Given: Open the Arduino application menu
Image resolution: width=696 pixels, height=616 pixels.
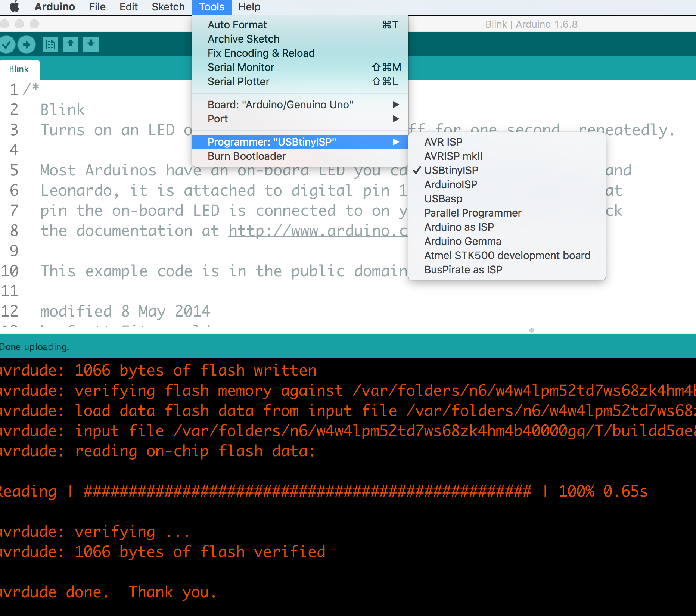Looking at the screenshot, I should click(x=55, y=7).
